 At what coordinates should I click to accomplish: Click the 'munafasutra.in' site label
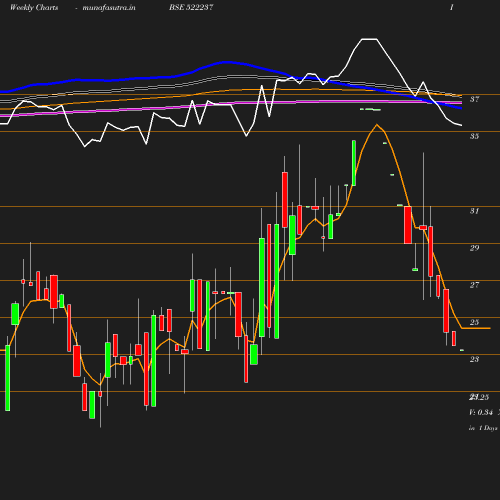109,7
